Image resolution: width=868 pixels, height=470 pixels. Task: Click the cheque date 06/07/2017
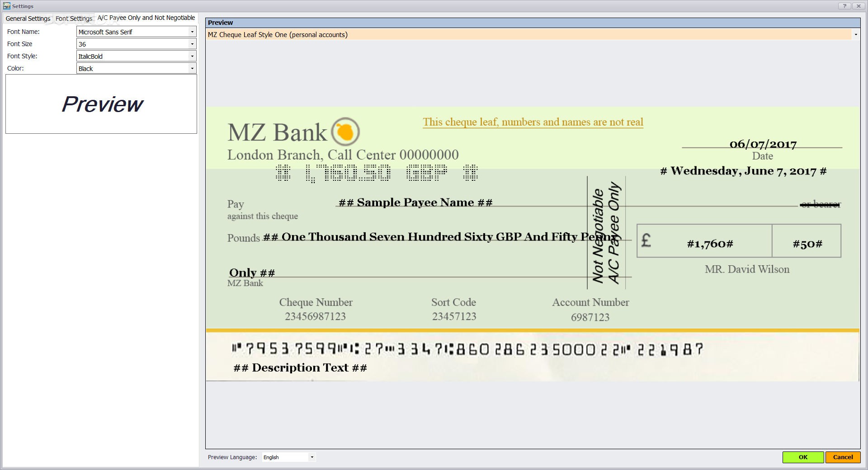click(x=763, y=144)
